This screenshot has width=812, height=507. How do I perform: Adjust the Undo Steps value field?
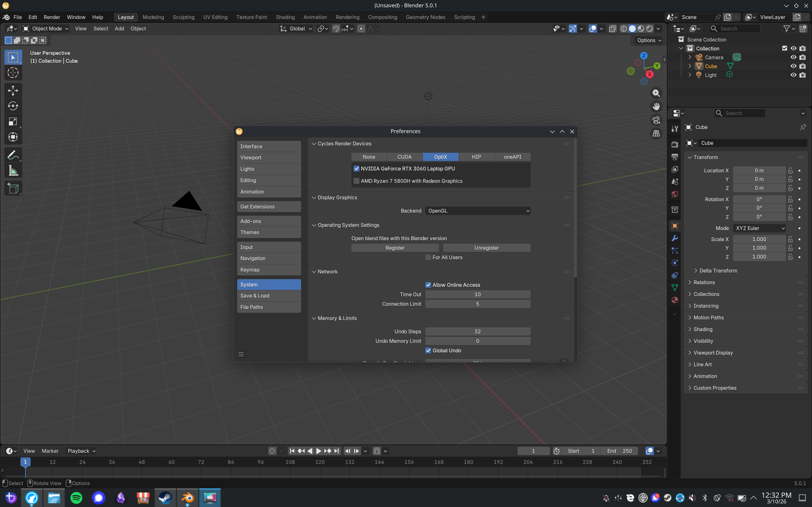(x=477, y=332)
